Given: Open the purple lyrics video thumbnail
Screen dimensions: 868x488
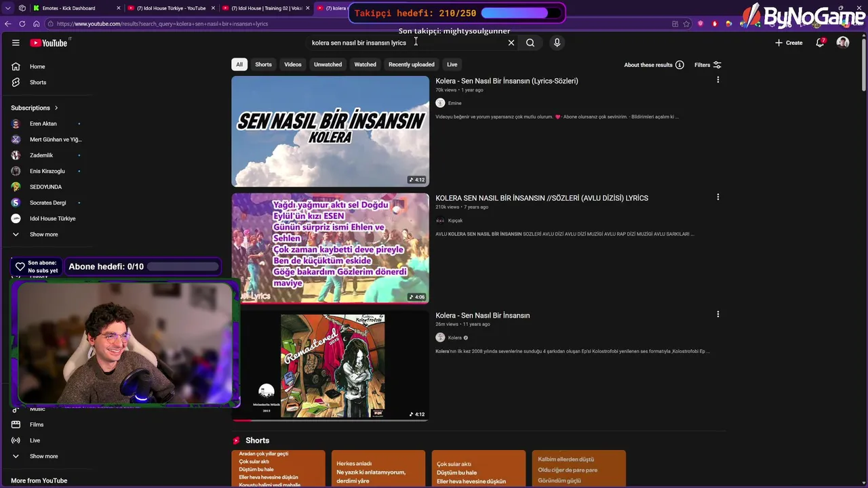Looking at the screenshot, I should tap(330, 248).
